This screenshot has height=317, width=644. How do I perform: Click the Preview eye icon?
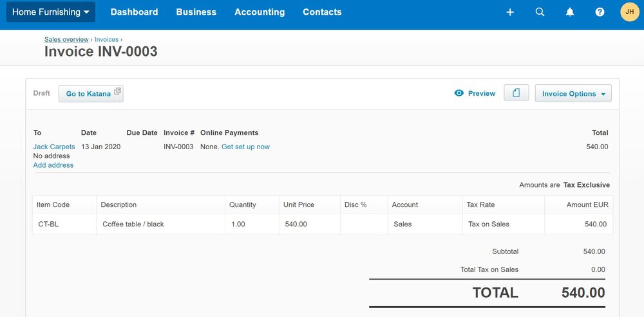(459, 93)
